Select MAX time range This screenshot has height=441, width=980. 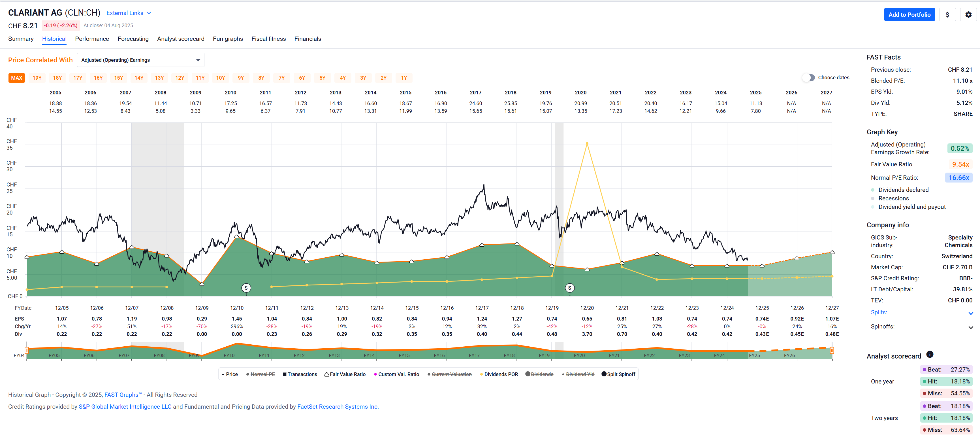click(16, 78)
